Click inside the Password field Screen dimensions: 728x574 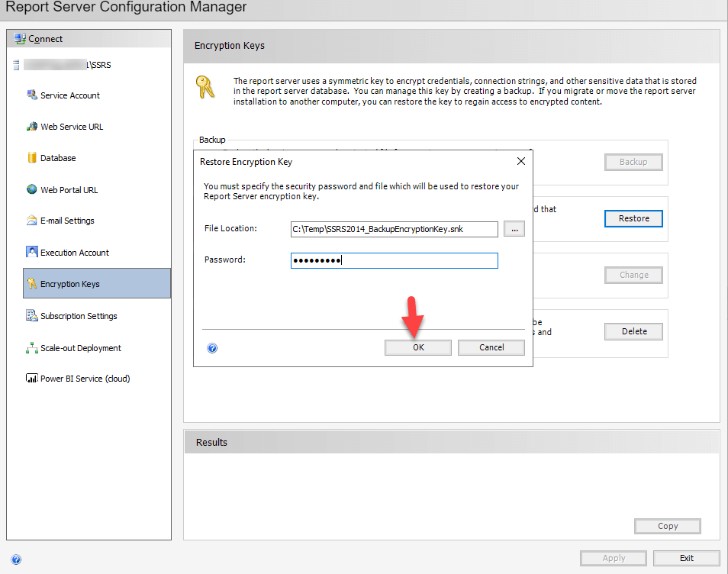394,260
